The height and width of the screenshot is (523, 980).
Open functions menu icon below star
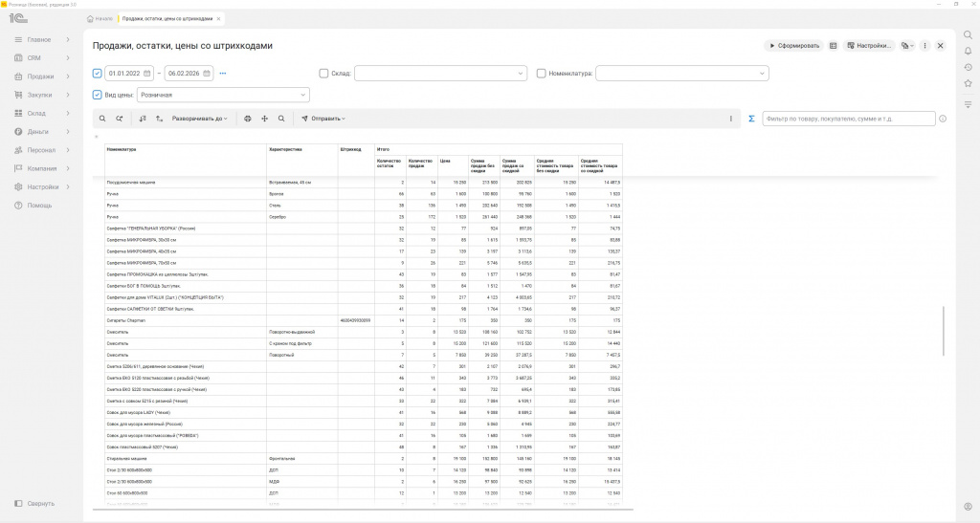[x=968, y=104]
